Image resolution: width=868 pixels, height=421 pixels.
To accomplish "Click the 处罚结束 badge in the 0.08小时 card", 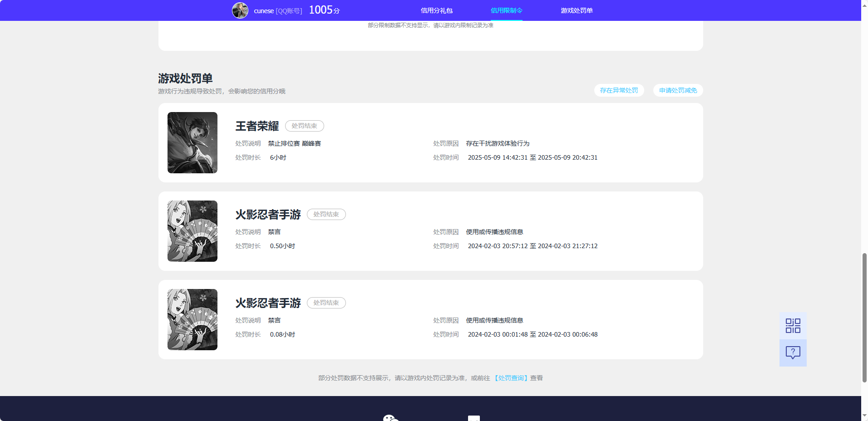I will pos(326,303).
